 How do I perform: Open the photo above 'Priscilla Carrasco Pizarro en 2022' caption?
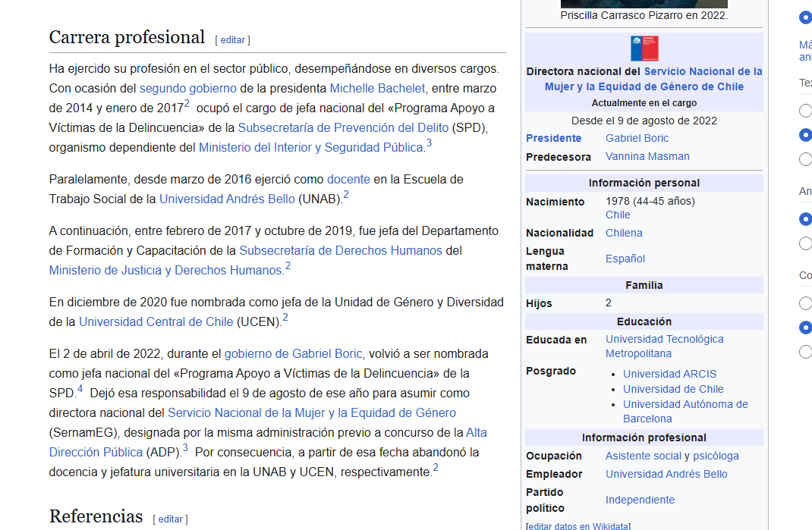(x=644, y=4)
